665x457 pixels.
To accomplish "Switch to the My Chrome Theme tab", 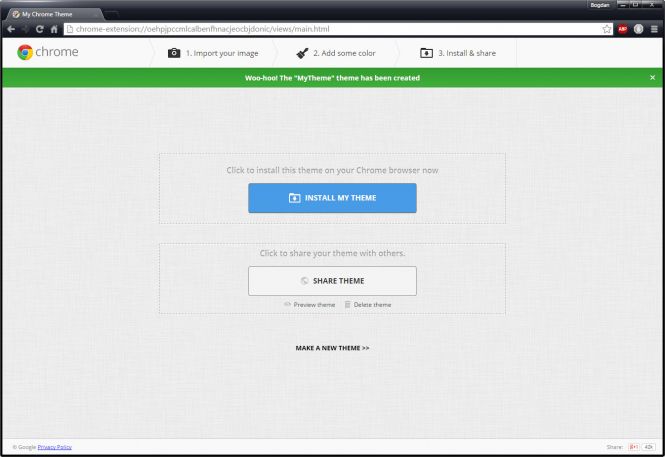I will pyautogui.click(x=53, y=14).
